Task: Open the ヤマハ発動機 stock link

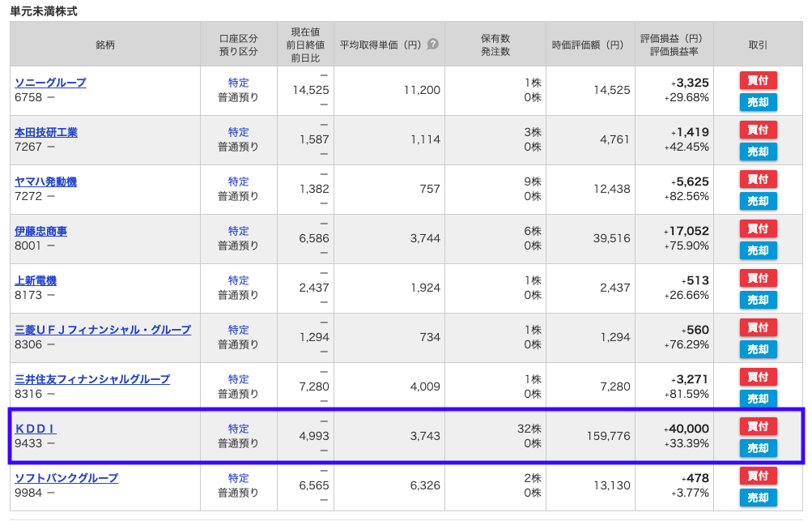Action: tap(45, 181)
